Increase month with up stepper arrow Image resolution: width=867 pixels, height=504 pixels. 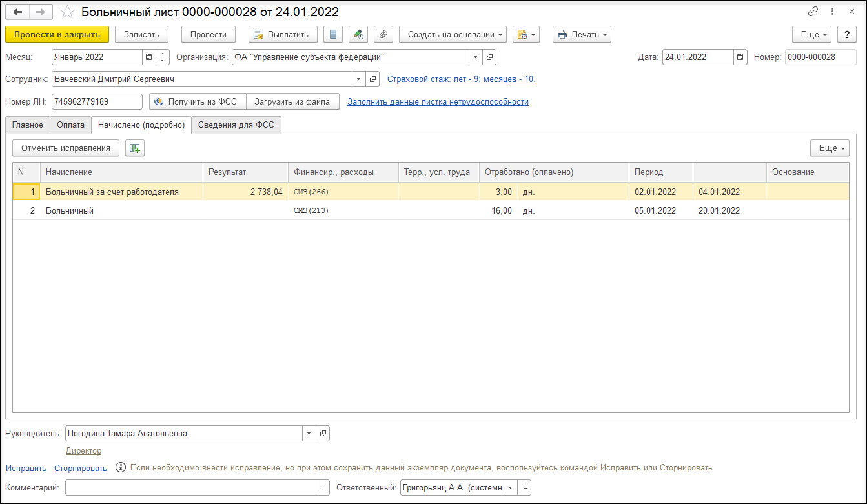[163, 54]
